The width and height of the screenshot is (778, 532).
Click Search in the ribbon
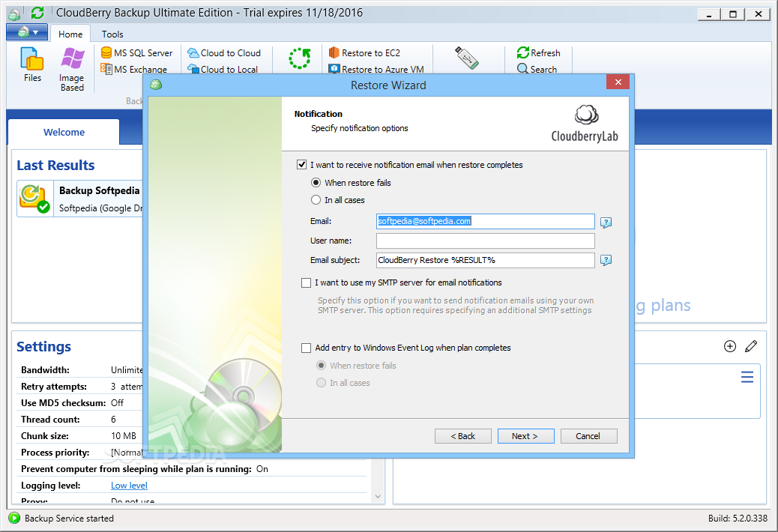pos(537,69)
